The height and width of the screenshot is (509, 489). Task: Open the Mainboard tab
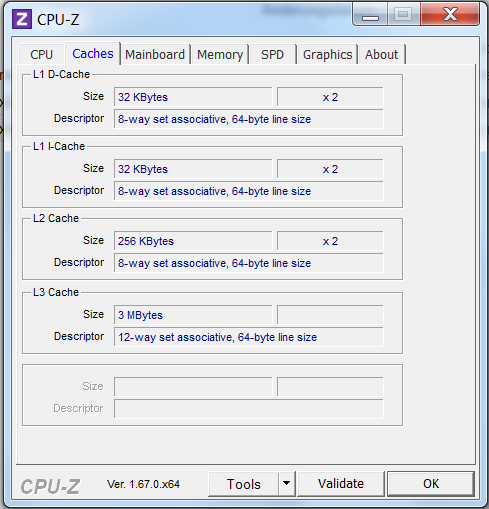(155, 54)
